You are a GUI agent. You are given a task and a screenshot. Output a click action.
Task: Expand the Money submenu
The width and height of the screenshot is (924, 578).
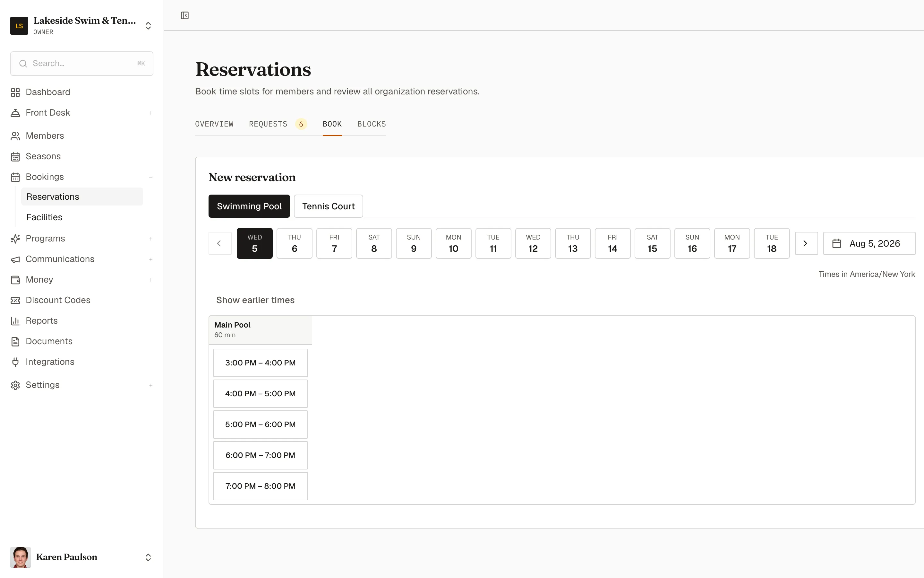[x=151, y=280]
